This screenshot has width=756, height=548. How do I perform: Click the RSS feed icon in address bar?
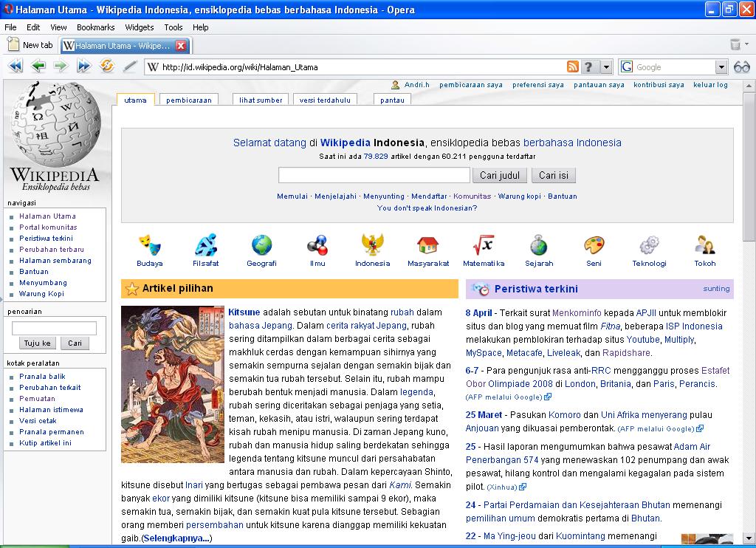pos(572,67)
